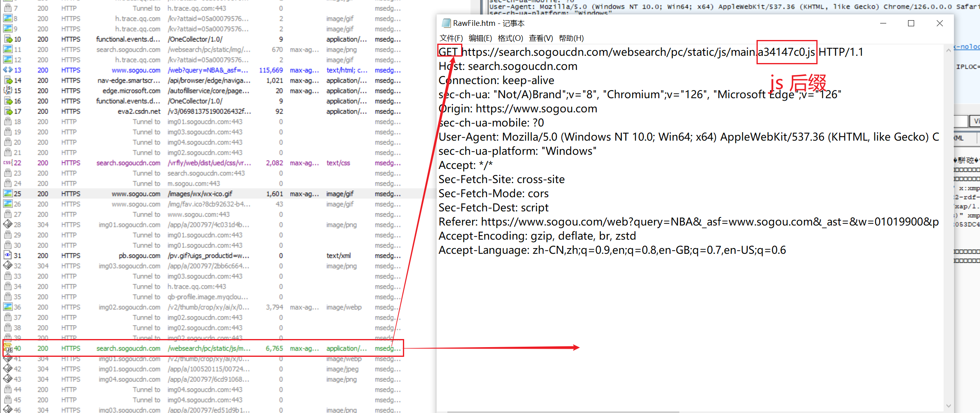This screenshot has height=413, width=980.
Task: Click the green arrow icon of session 14
Action: click(8, 80)
